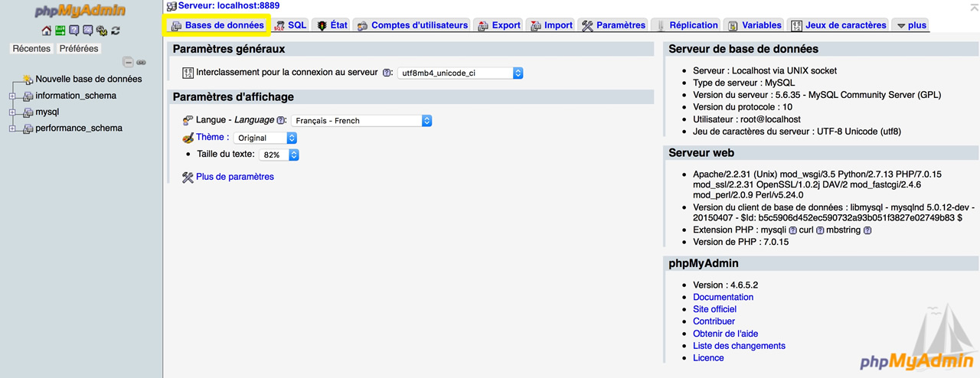Expand the performance_schema tree node

pos(12,128)
